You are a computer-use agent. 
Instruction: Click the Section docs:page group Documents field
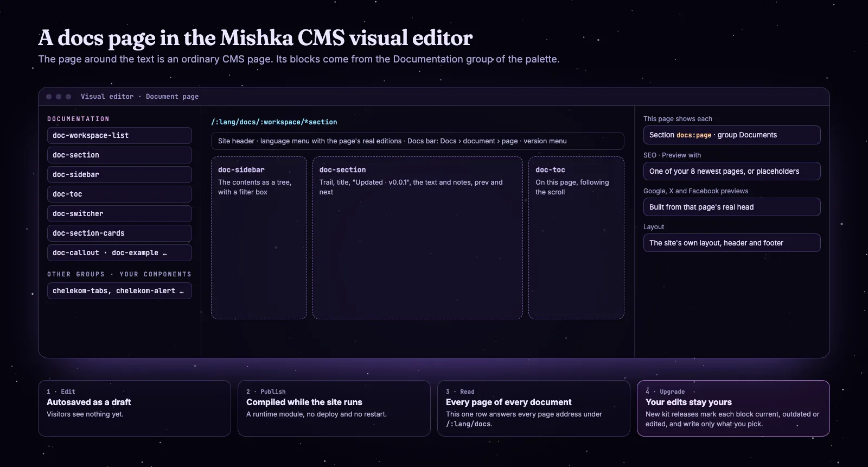732,135
